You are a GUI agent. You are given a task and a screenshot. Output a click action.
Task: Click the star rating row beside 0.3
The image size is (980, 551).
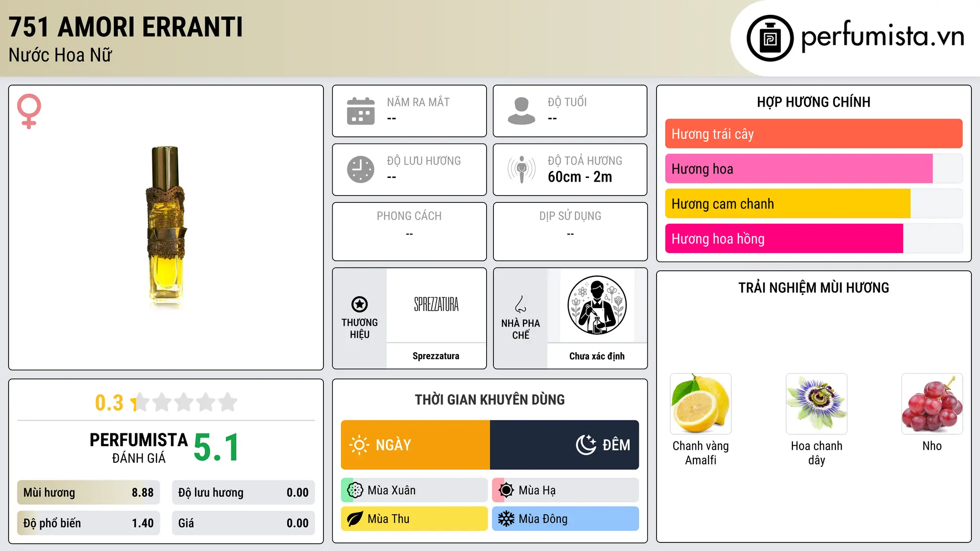pyautogui.click(x=184, y=402)
